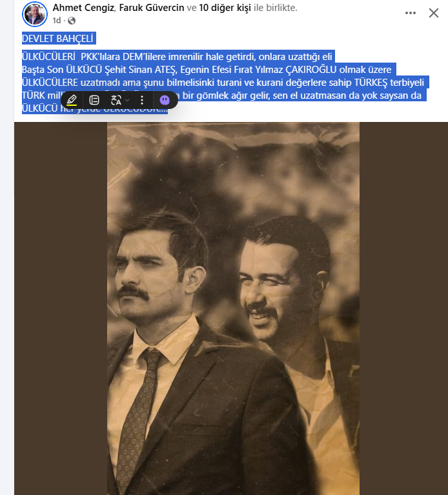Show the '10 diğer kişi' tagged people list
Viewport: 448px width, 495px height.
225,8
